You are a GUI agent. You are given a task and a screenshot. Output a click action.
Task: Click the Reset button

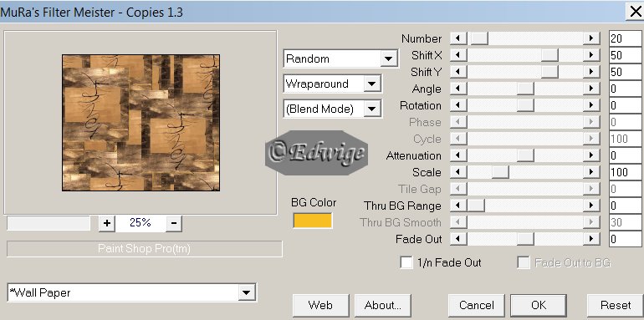(616, 305)
